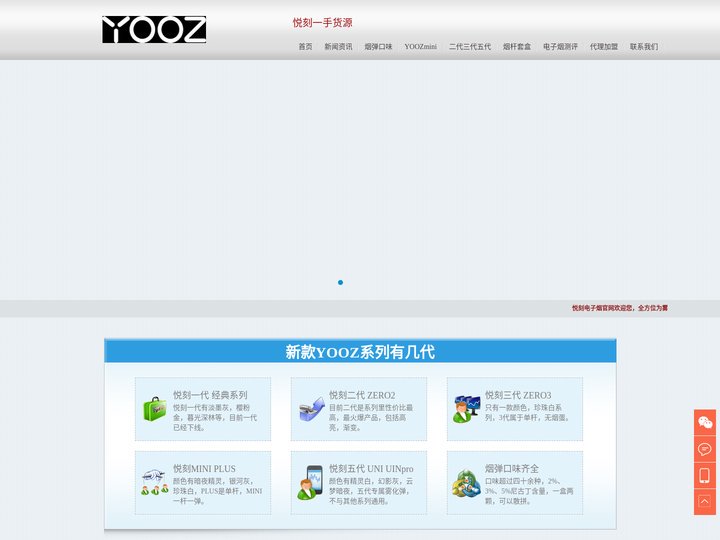Click description text starting 口味超过四十余种
Viewport: 720px width, 540px height.
[529, 491]
